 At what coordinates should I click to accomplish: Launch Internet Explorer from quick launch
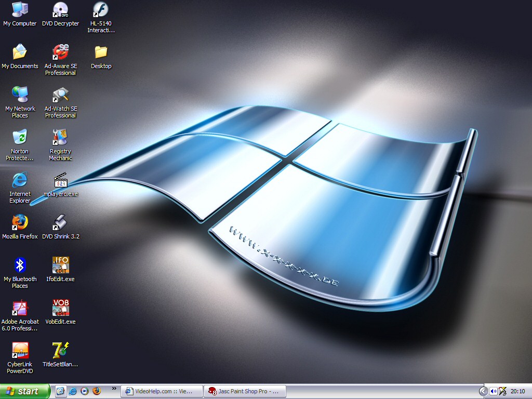(x=72, y=391)
